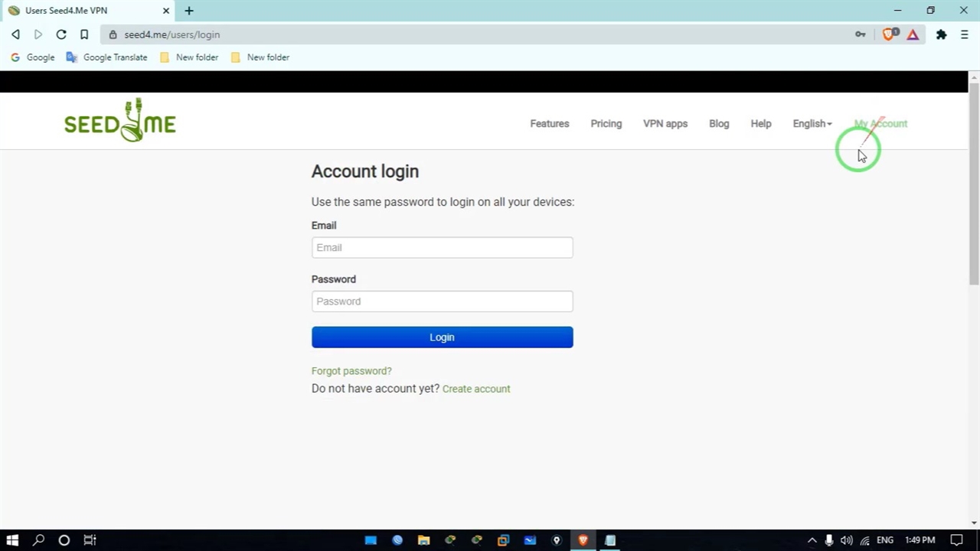Click the Brave Shields lion icon

click(888, 34)
